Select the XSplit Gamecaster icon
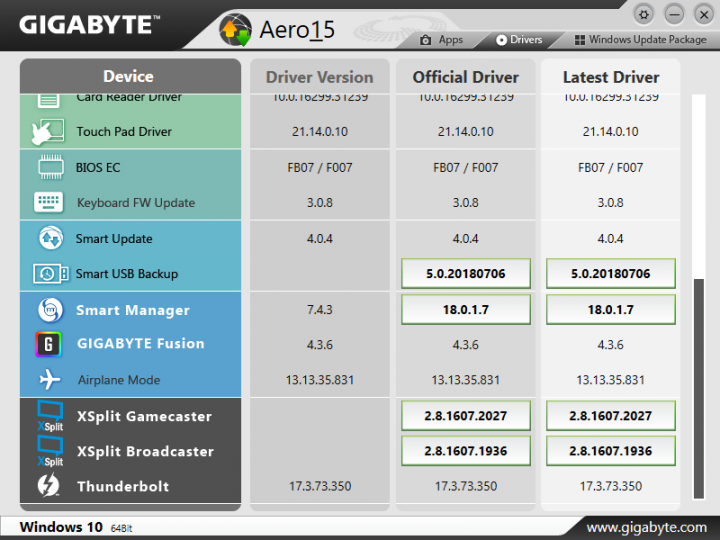 coord(50,416)
